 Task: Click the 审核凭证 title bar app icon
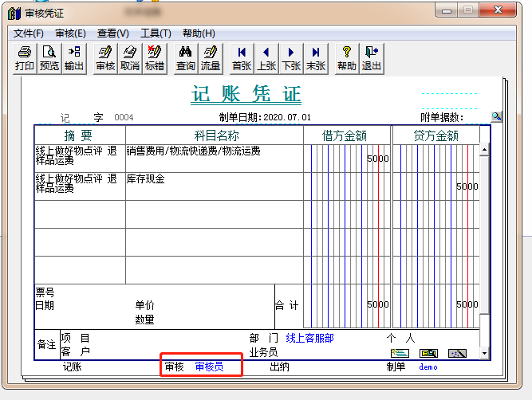click(14, 14)
